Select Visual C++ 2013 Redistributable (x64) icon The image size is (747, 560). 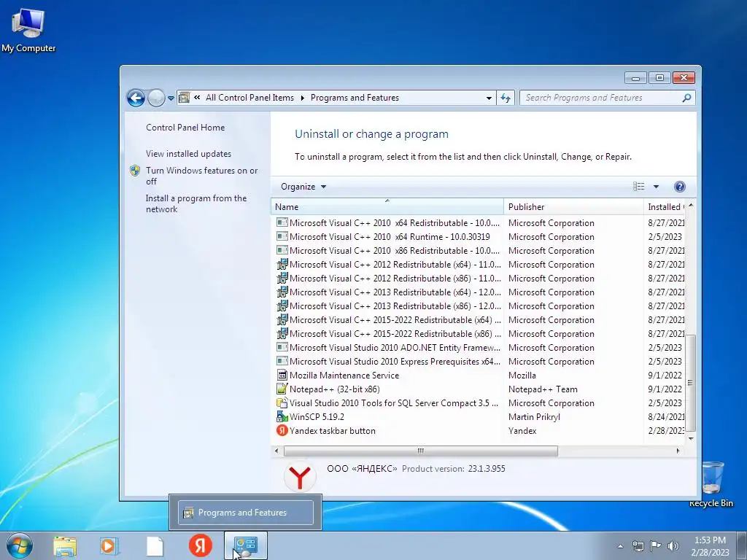(x=282, y=292)
